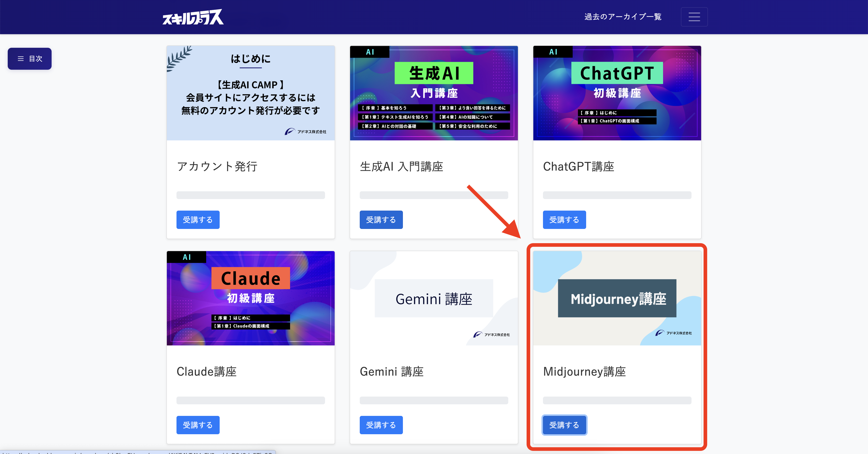Screen dimensions: 868x454
Task: Open the 目次 table of contents button
Action: (x=30, y=59)
